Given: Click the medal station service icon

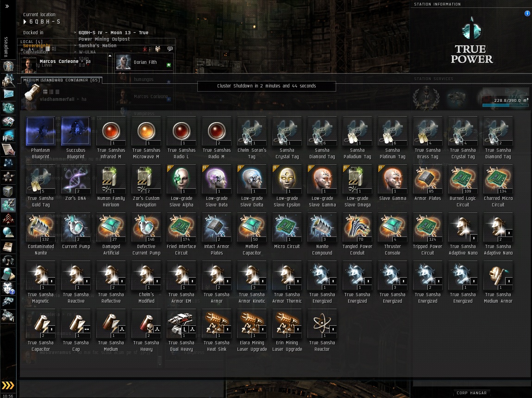Looking at the screenshot, I should pyautogui.click(x=426, y=98).
